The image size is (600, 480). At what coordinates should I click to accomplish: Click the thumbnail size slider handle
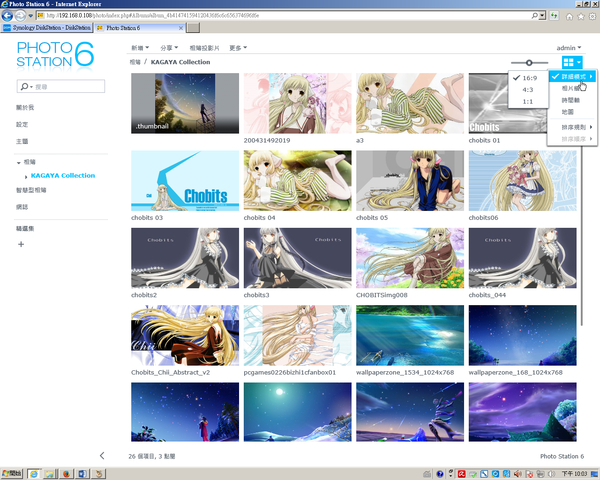529,62
